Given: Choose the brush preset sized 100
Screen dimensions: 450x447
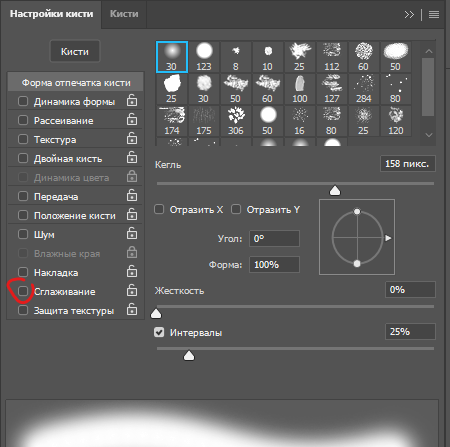Looking at the screenshot, I should [300, 89].
